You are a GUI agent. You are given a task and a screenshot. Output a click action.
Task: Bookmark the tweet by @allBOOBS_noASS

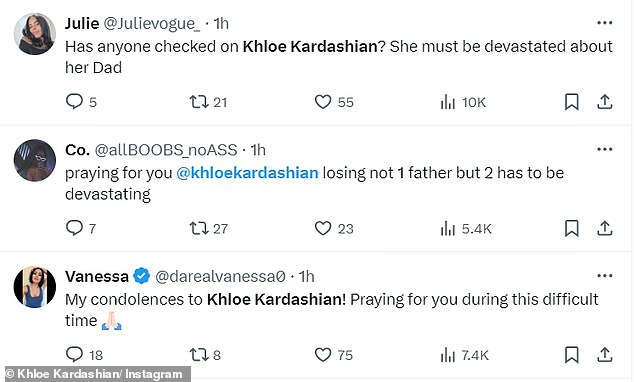tap(571, 228)
